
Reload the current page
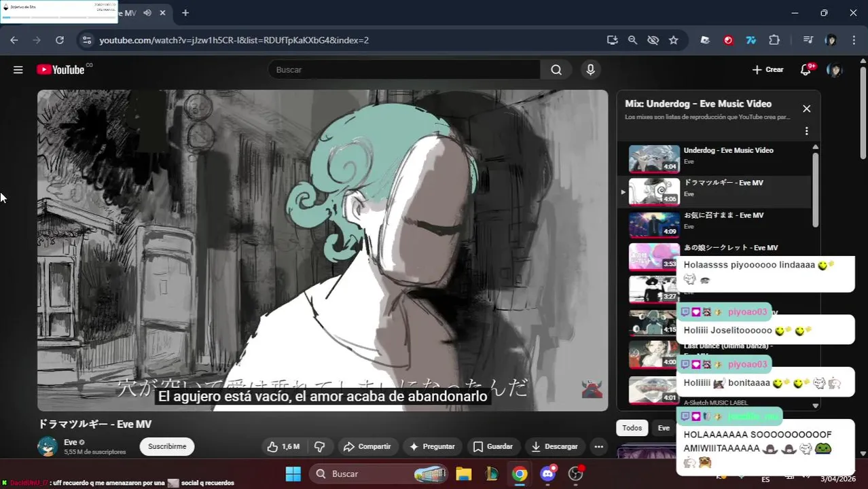coord(60,40)
